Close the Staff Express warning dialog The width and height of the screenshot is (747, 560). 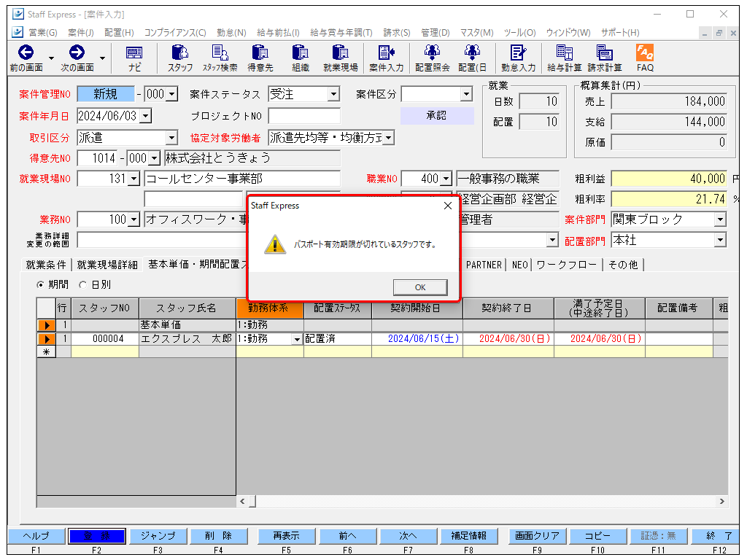point(448,206)
